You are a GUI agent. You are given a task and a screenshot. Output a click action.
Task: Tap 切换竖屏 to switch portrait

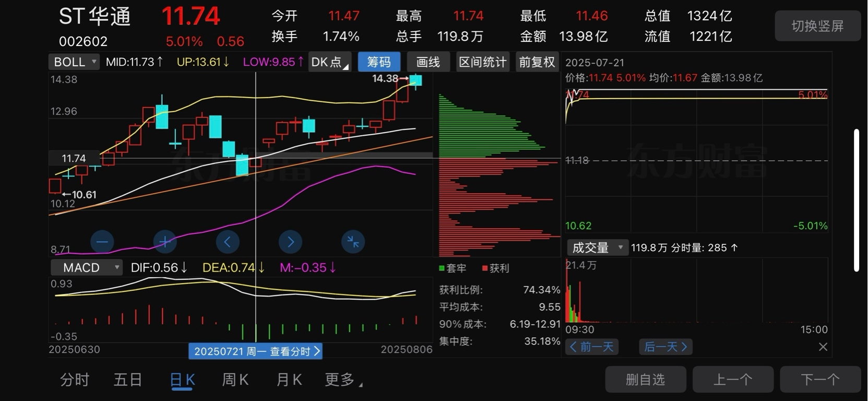pos(818,26)
